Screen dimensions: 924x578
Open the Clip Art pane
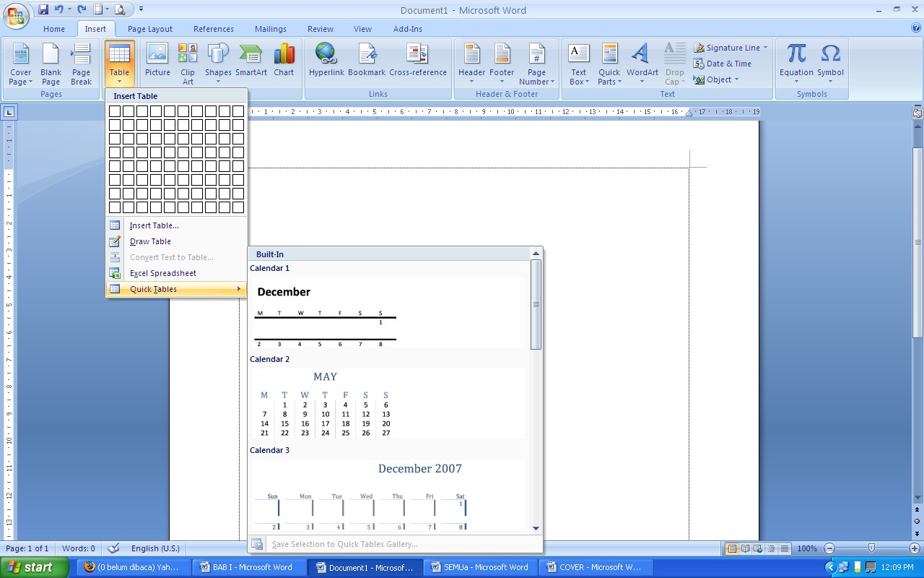click(x=187, y=61)
